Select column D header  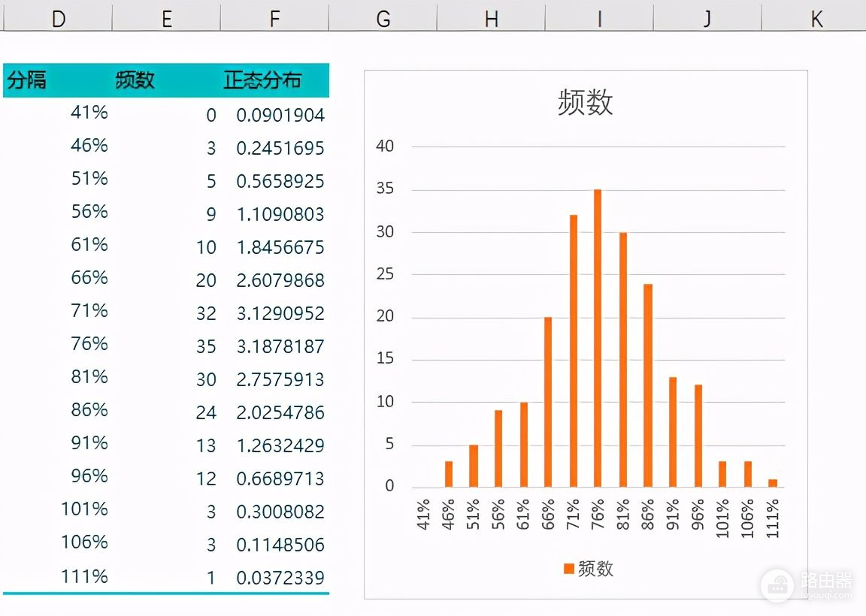point(58,18)
